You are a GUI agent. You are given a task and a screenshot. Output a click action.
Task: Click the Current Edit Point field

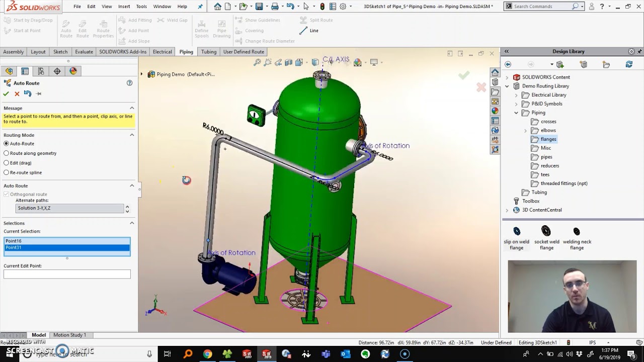[x=67, y=274]
